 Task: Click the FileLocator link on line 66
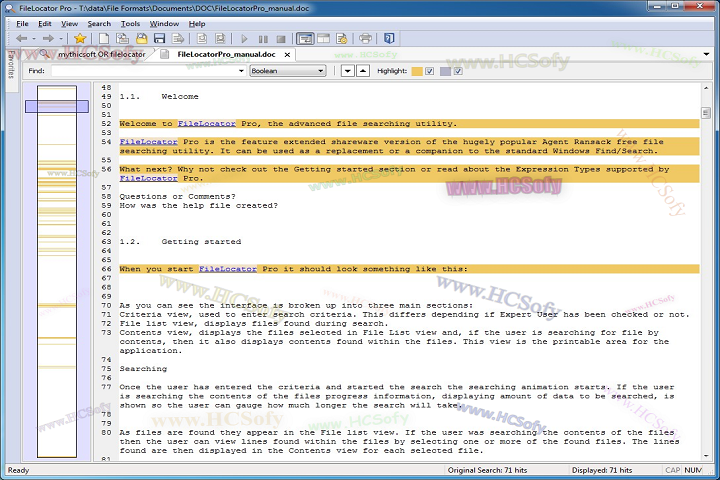[228, 269]
